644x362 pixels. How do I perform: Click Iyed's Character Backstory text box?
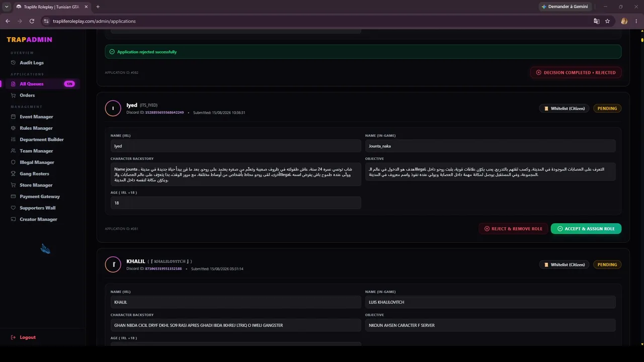coord(235,174)
